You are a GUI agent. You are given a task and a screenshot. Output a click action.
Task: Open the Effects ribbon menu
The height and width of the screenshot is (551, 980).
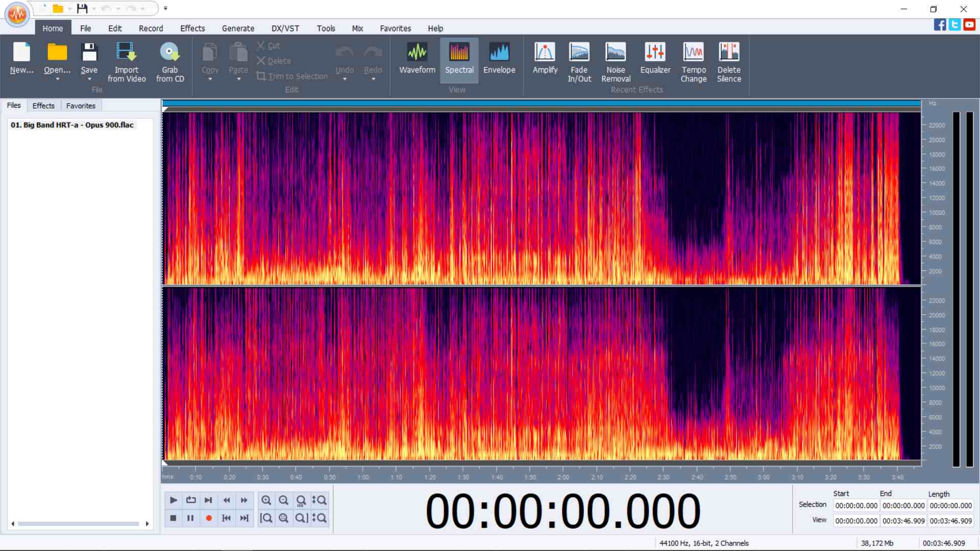tap(192, 28)
